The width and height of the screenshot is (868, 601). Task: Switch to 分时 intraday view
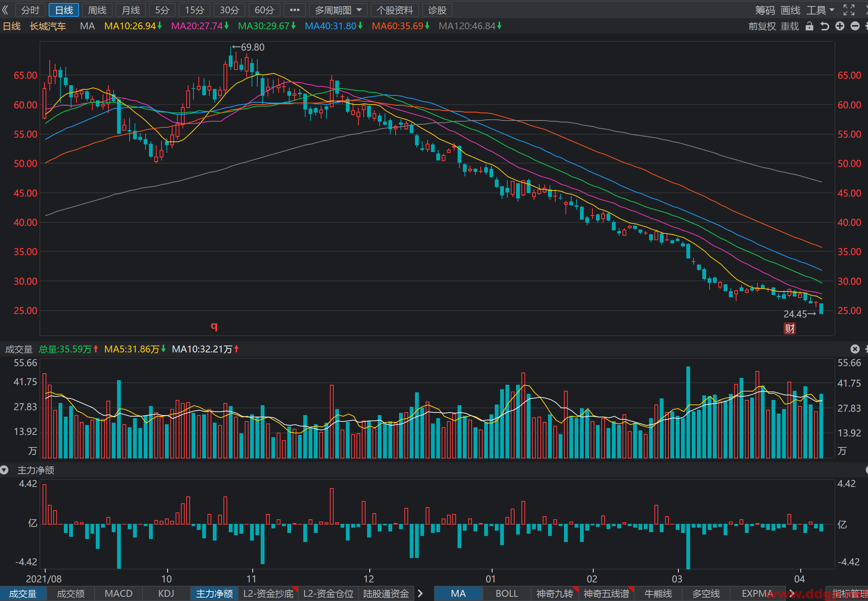30,10
